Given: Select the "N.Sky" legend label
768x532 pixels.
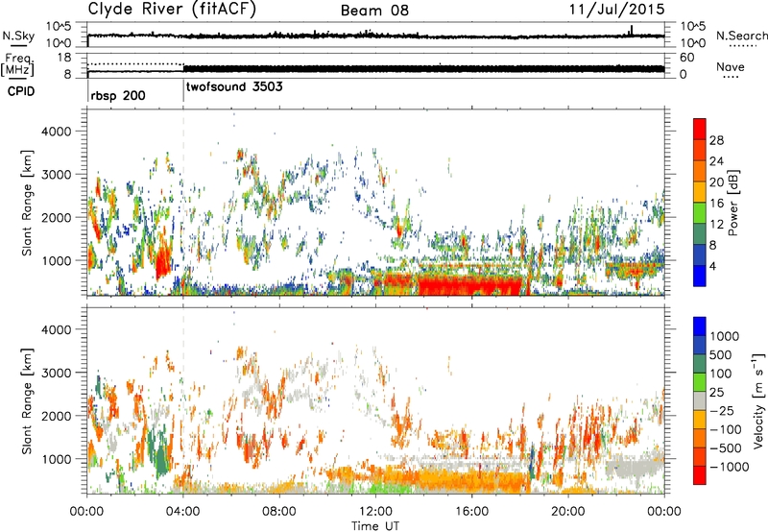Looking at the screenshot, I should [18, 36].
